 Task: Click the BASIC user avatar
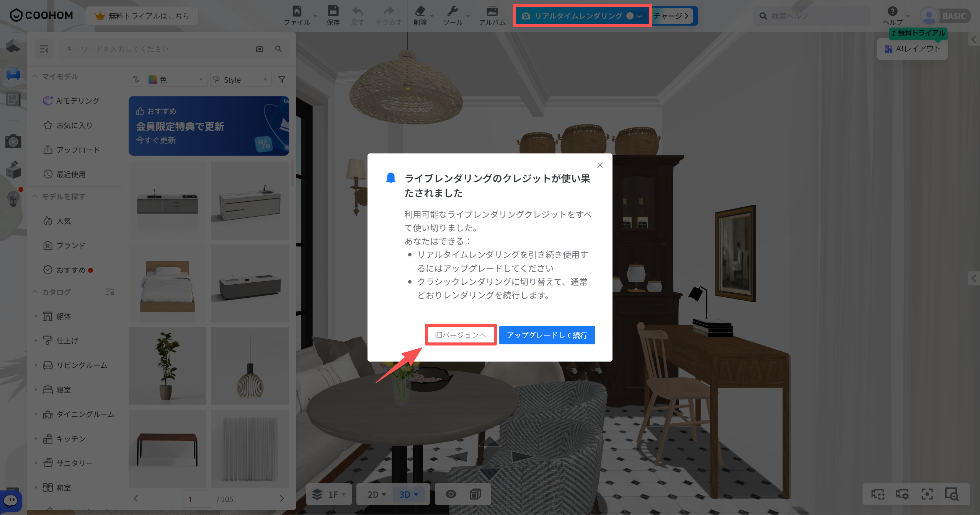(929, 16)
